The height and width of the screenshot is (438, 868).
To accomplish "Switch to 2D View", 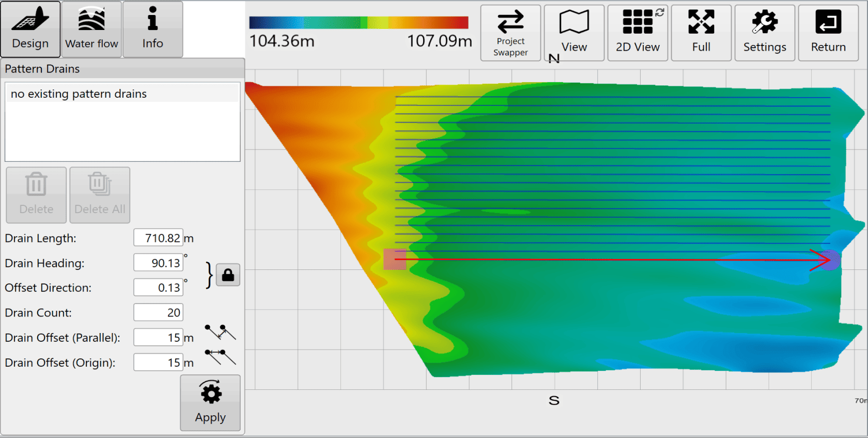I will pyautogui.click(x=638, y=33).
